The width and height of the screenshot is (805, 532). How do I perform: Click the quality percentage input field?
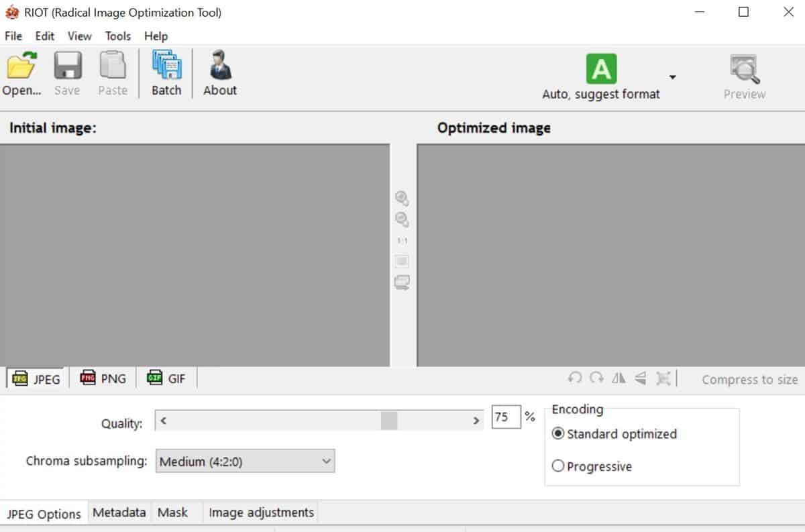(506, 417)
